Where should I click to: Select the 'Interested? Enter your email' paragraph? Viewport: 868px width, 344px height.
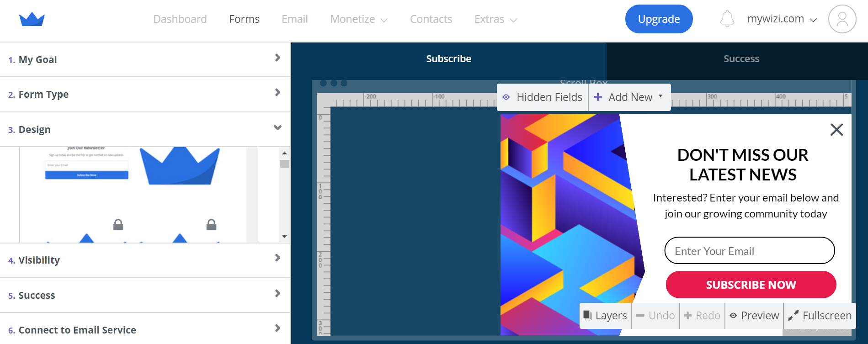[746, 206]
